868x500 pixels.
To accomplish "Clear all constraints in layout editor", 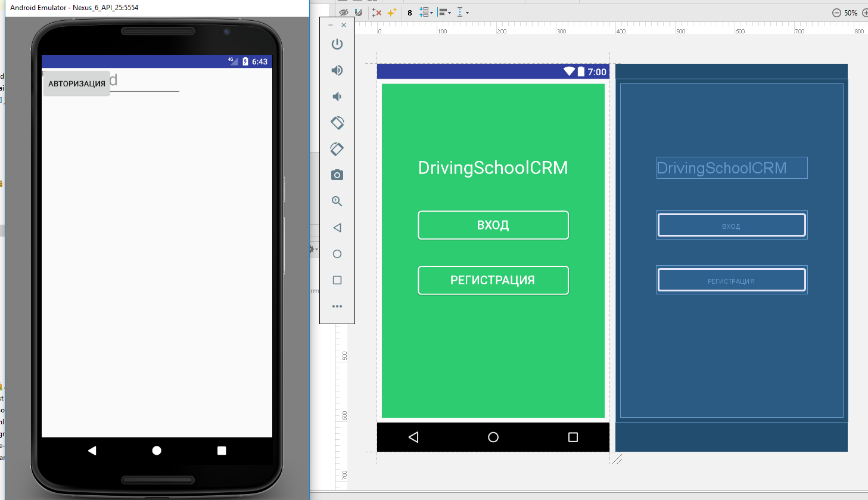I will pyautogui.click(x=377, y=12).
